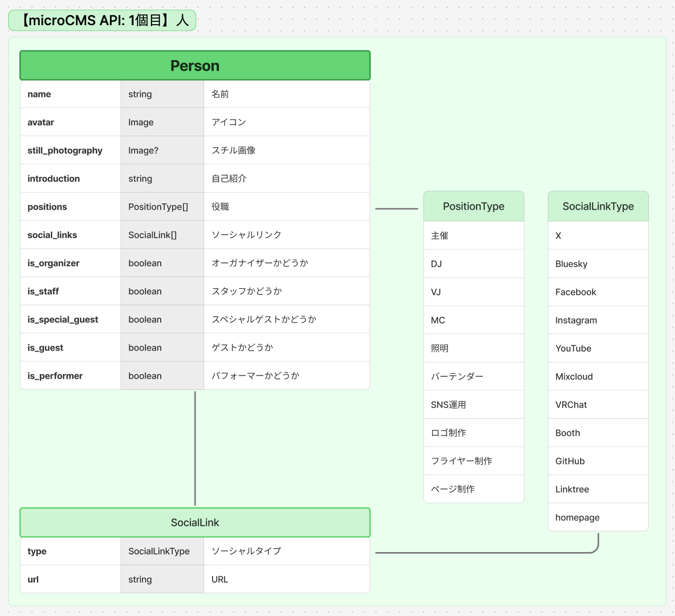Select the is_organizer boolean field
675x616 pixels.
pyautogui.click(x=194, y=263)
